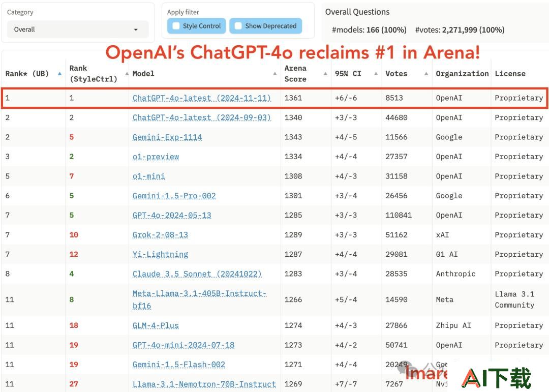This screenshot has height=392, width=549.
Task: Click the Overall Questions heading
Action: tap(357, 12)
